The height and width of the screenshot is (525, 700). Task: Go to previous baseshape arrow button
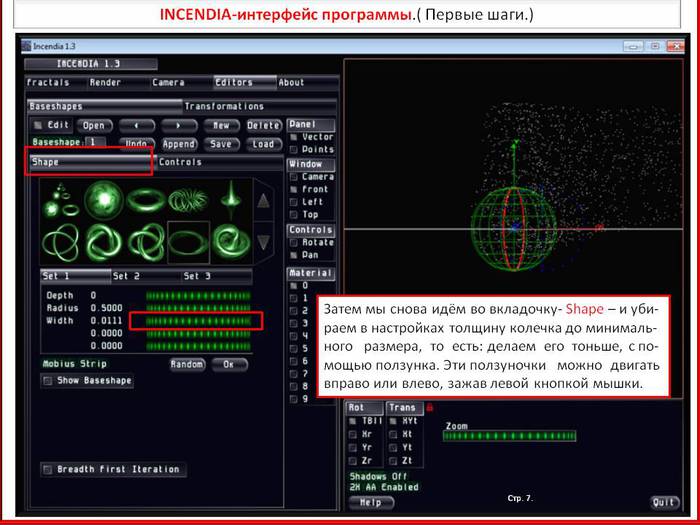(137, 125)
